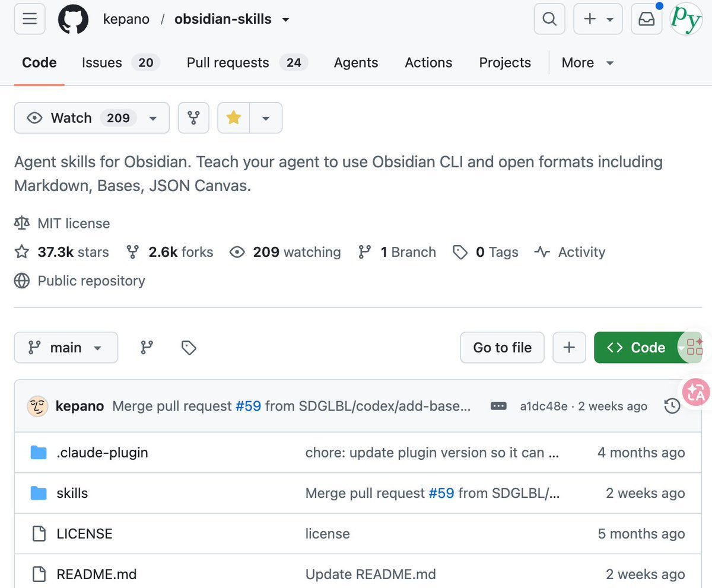Toggle the yellow star on this repository
Viewport: 712px width, 588px height.
tap(234, 118)
